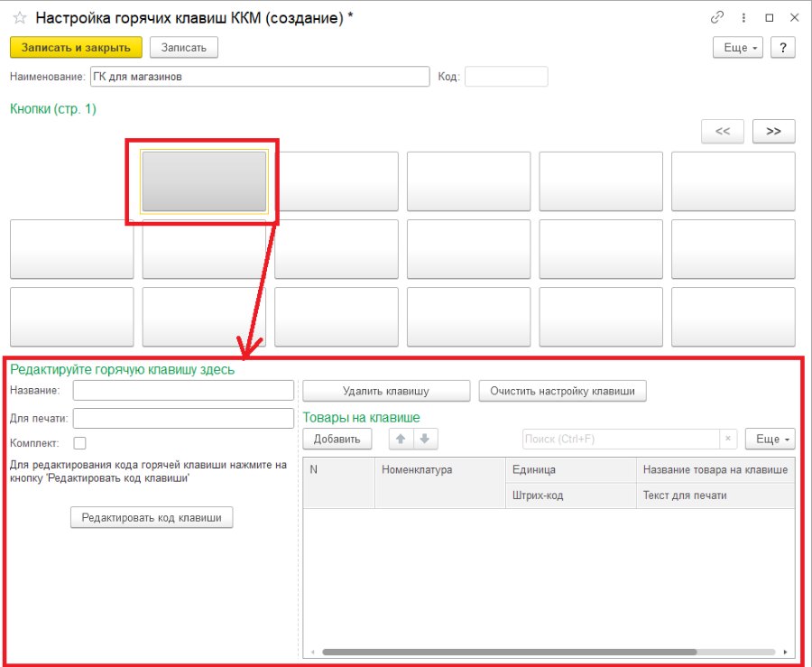
Task: Click the Код input field
Action: pyautogui.click(x=506, y=77)
